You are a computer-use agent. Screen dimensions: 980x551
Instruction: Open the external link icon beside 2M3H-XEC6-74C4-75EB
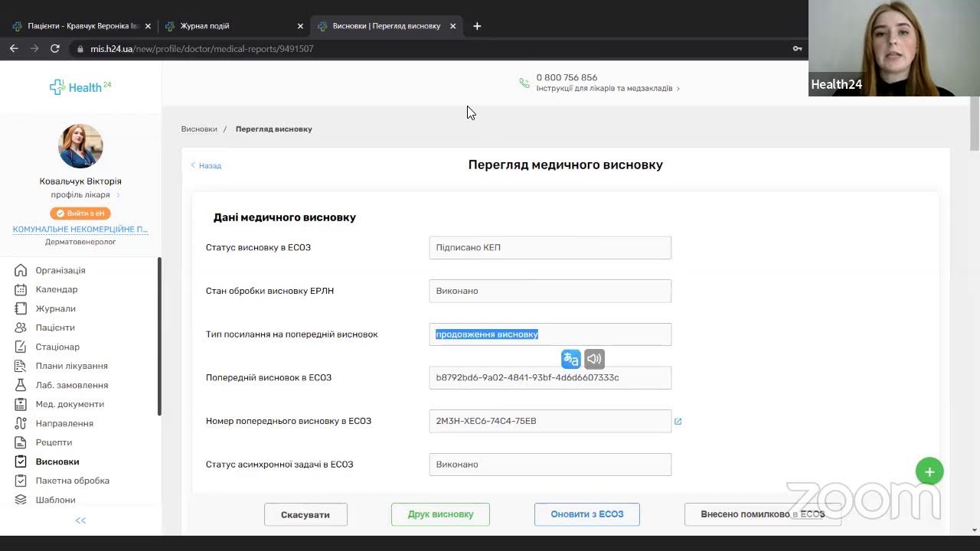678,421
